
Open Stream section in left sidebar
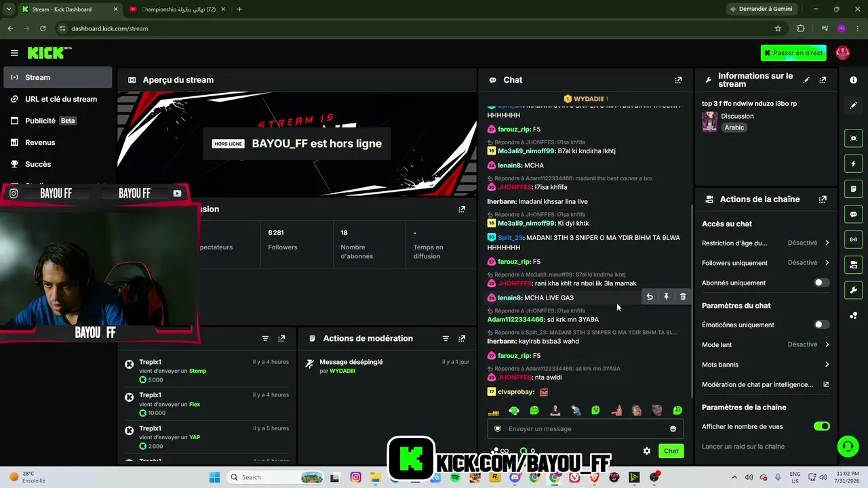point(58,77)
